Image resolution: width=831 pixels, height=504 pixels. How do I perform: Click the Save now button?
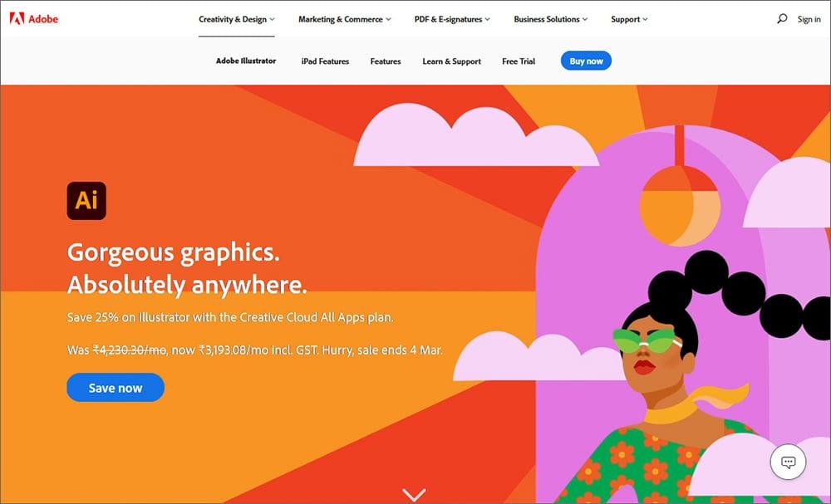point(116,388)
